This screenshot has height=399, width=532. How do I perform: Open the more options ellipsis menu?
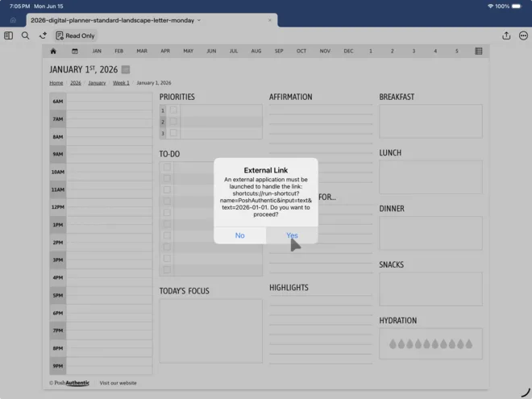tap(523, 35)
